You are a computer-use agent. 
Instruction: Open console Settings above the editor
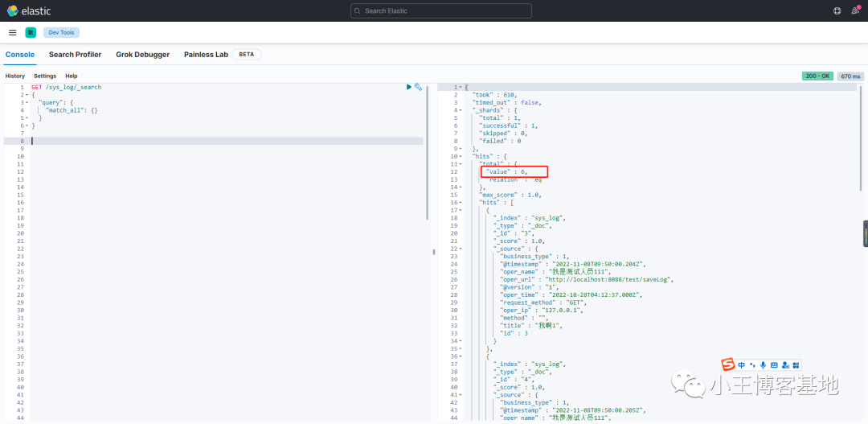(x=45, y=76)
